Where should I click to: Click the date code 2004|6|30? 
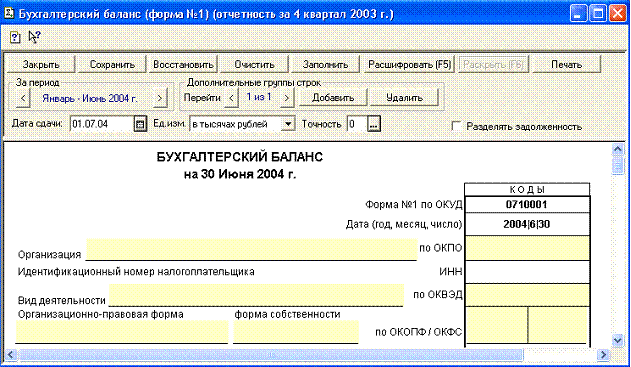pos(526,224)
